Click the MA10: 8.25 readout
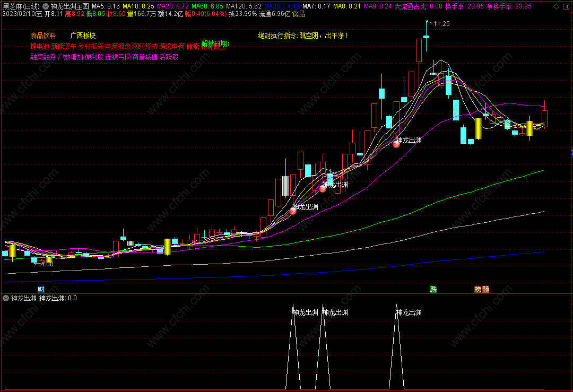 (138, 6)
